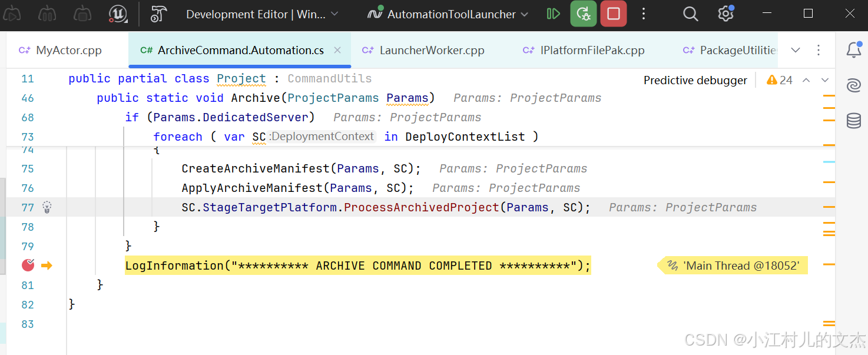Open the IPlatformFilePak.cpp tab
This screenshot has height=355, width=868.
(x=584, y=51)
